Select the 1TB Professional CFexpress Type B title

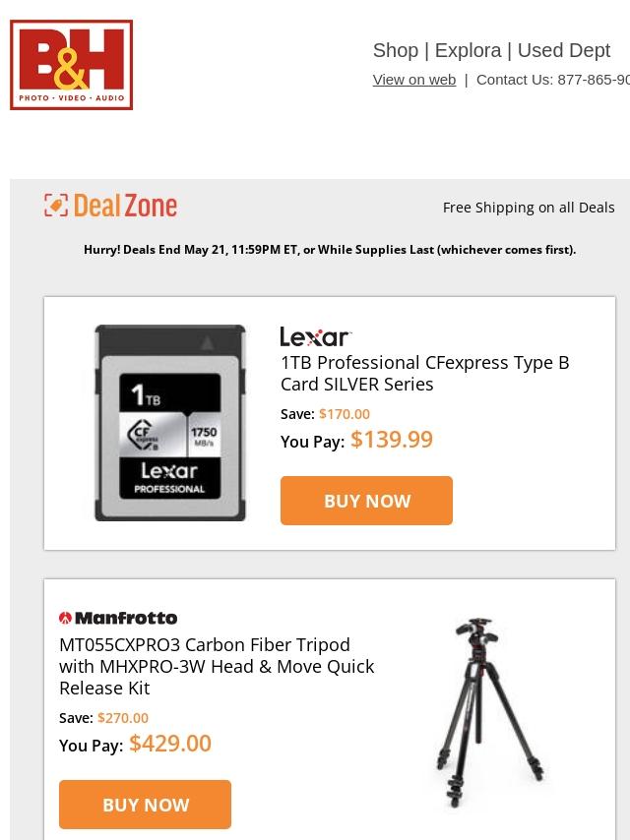point(424,374)
